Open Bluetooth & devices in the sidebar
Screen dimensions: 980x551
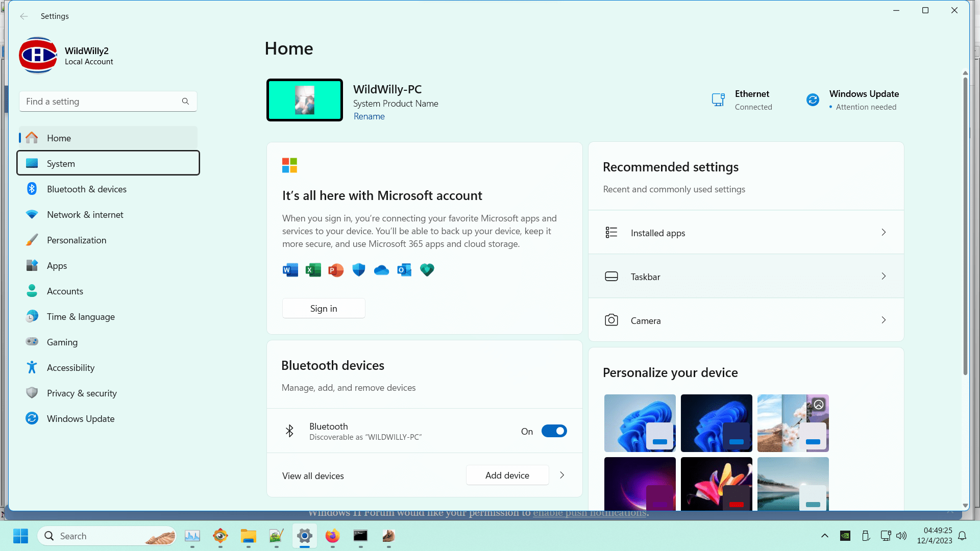click(x=108, y=189)
